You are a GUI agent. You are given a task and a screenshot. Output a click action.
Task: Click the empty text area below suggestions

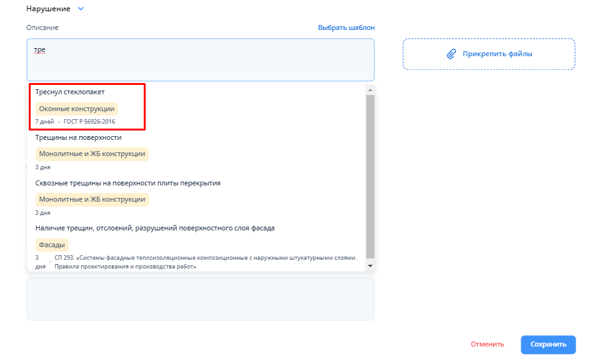point(200,298)
